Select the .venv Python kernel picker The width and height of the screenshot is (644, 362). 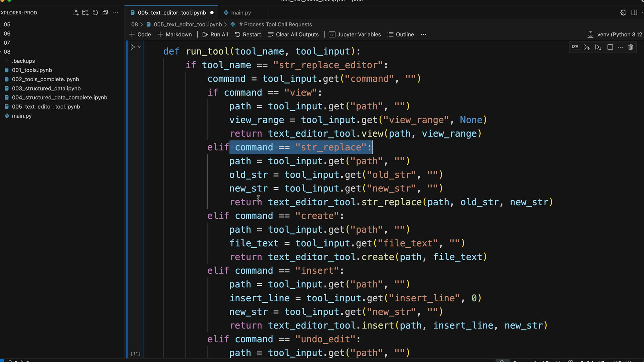[x=615, y=35]
